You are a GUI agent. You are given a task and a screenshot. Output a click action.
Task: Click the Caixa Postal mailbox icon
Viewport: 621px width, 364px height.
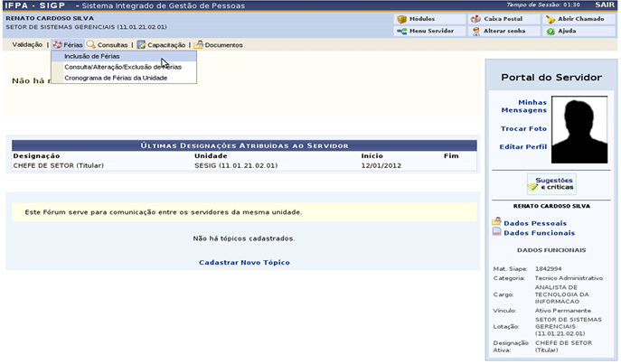[475, 19]
